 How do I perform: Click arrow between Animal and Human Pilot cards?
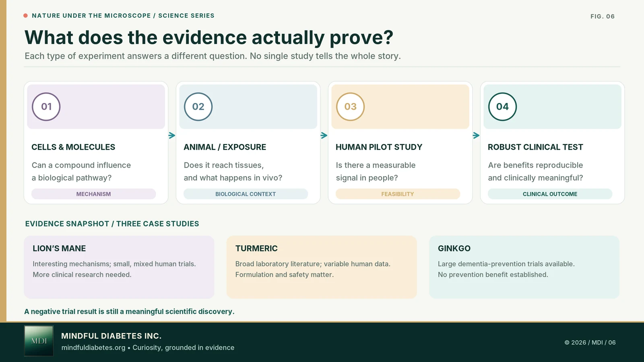(x=324, y=136)
